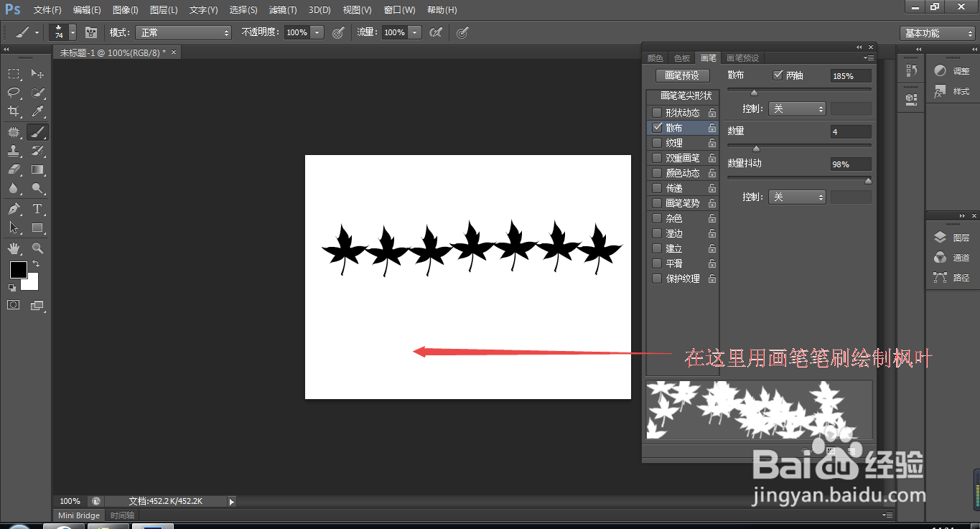The image size is (980, 529).
Task: Swap foreground and background colors
Action: 36,264
